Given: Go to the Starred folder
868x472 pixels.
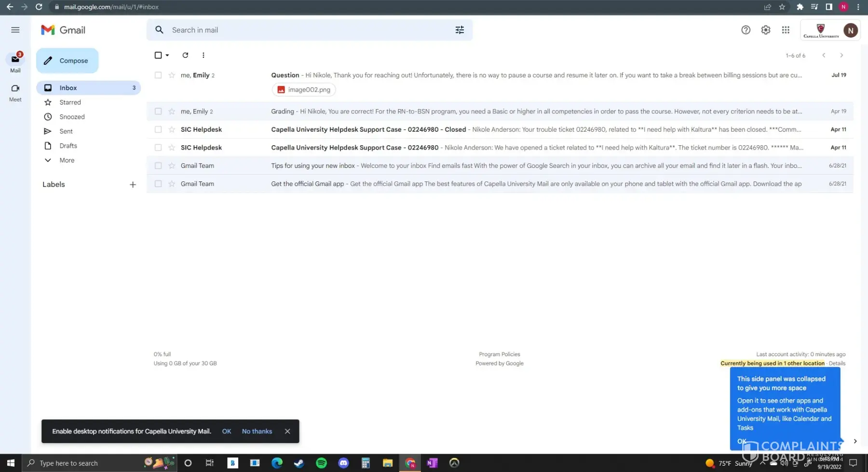Looking at the screenshot, I should (70, 102).
